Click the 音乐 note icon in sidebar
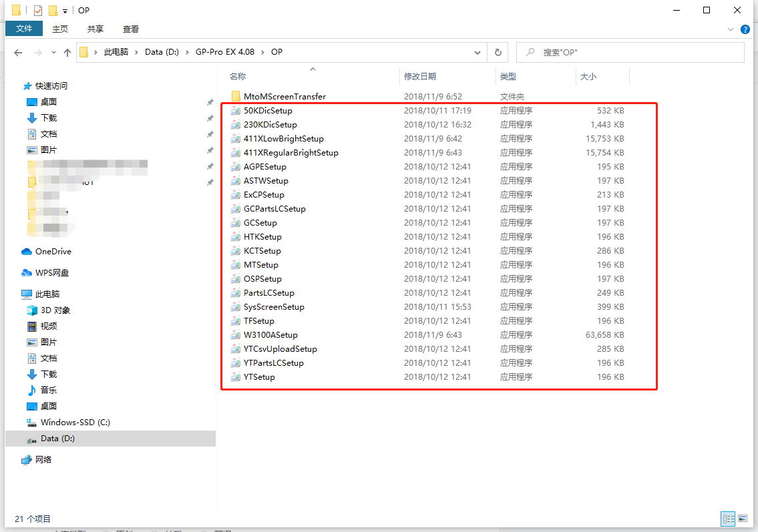The width and height of the screenshot is (758, 532). pos(32,390)
